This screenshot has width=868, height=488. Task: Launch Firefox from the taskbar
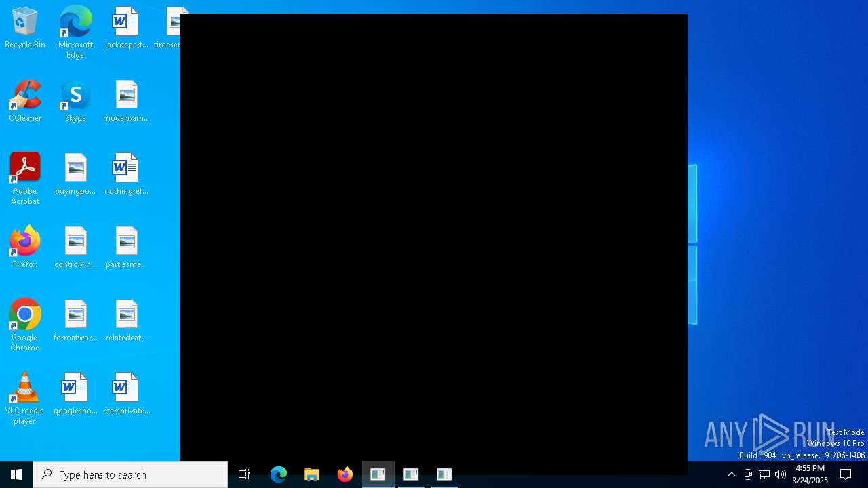345,474
